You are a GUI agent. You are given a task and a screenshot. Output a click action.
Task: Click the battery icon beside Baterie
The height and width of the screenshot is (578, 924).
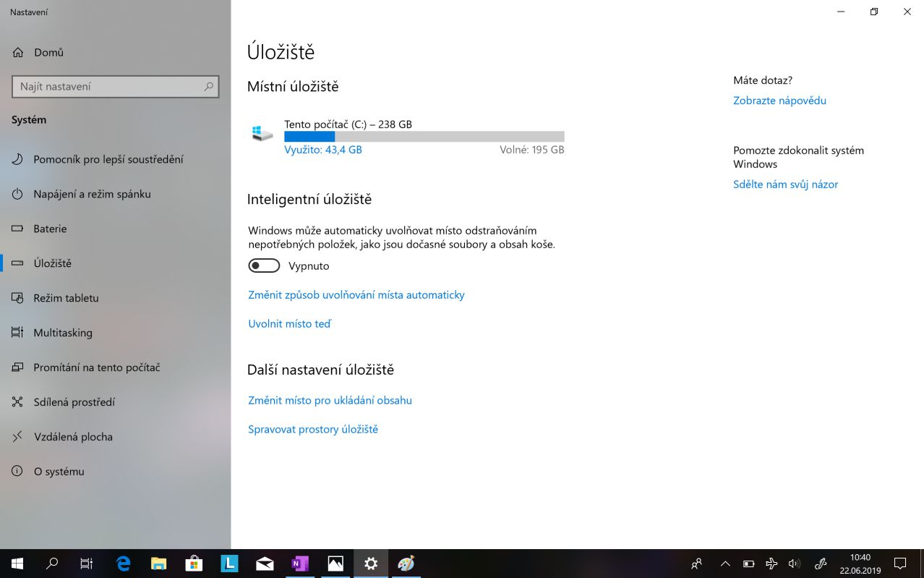pyautogui.click(x=18, y=229)
